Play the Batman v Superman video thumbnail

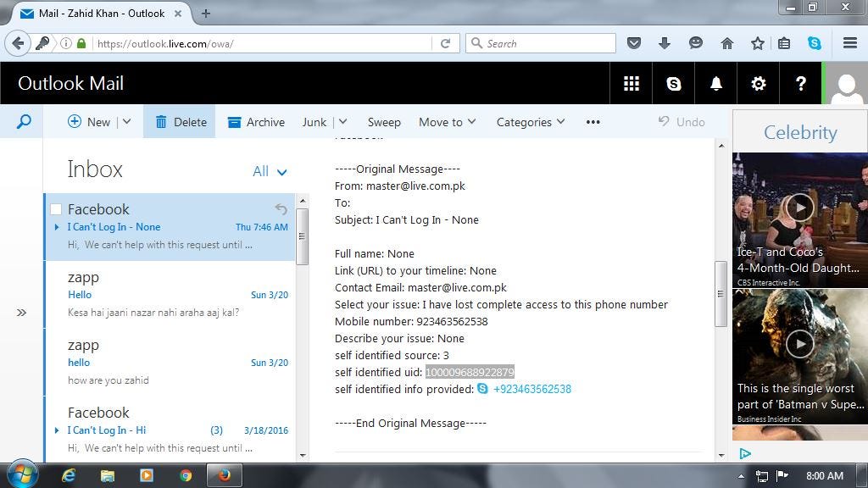pos(800,344)
